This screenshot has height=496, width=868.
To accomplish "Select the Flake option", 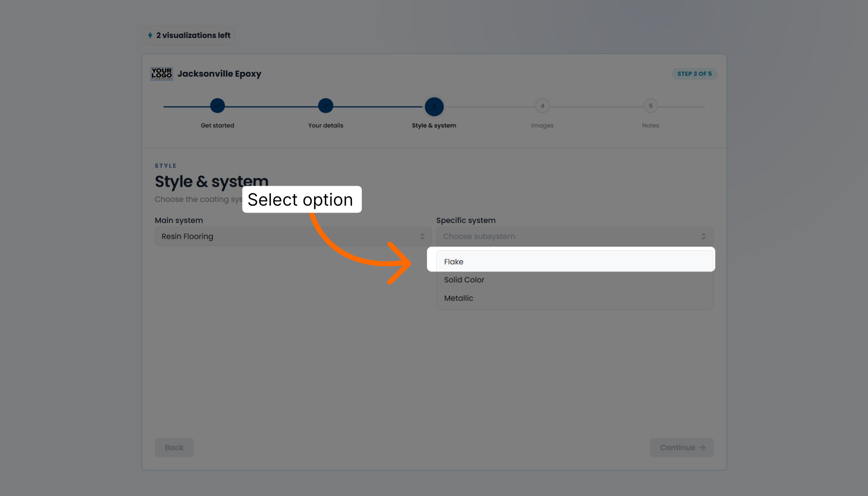I will 574,261.
